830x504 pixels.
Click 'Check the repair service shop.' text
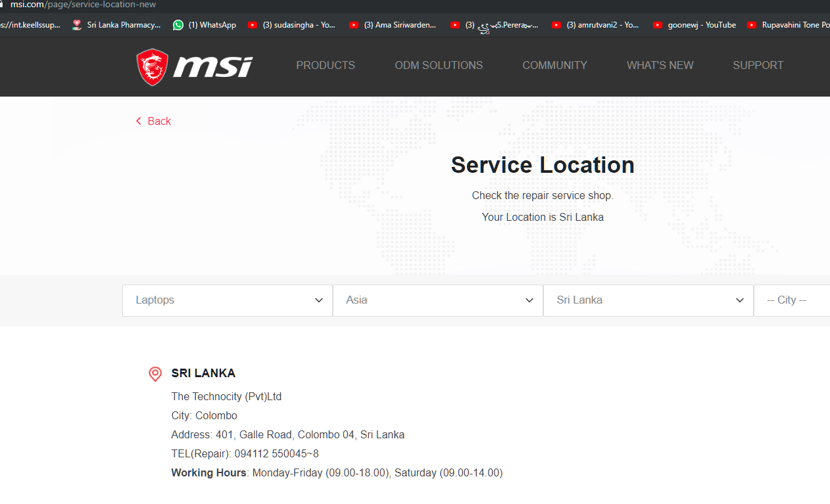click(543, 196)
